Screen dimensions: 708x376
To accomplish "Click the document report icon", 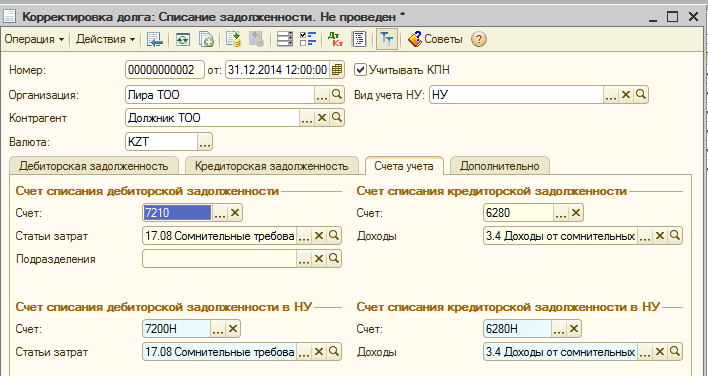I will [359, 39].
